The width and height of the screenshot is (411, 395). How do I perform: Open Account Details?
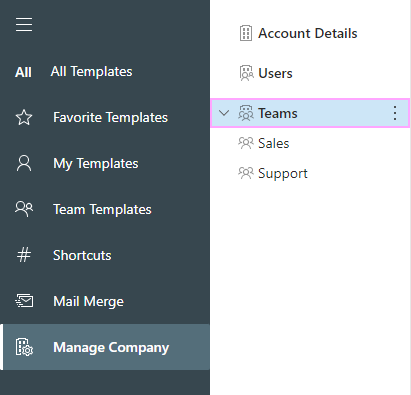308,33
